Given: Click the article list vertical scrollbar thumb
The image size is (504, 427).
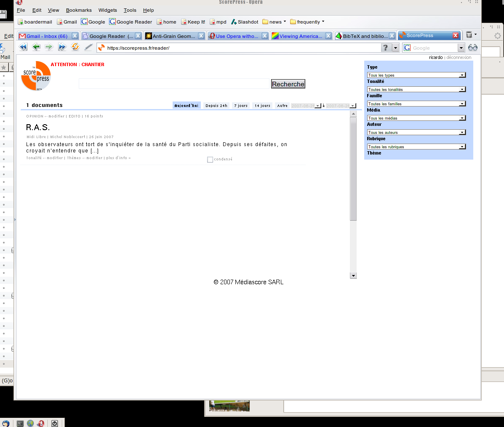Looking at the screenshot, I should 353,168.
